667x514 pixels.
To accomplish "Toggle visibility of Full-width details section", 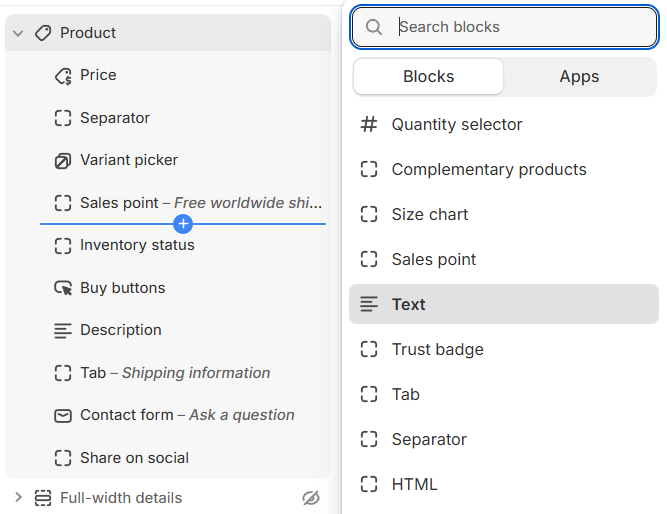I will coord(310,498).
